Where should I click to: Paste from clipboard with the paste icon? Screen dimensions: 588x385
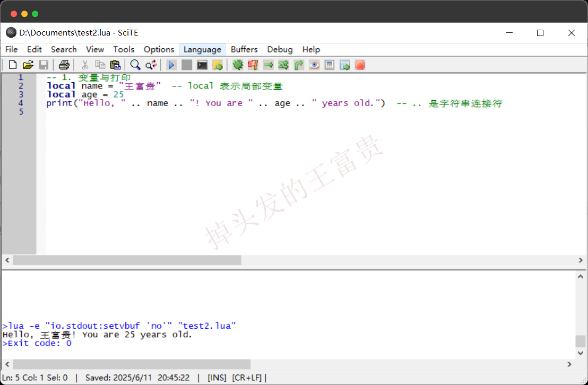(115, 65)
